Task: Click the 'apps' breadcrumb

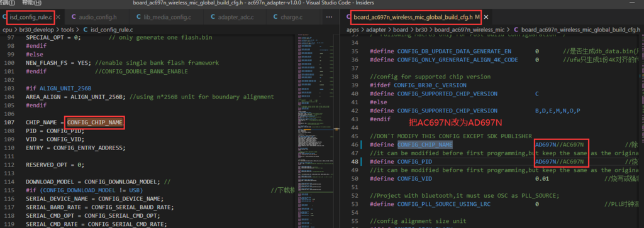Action: 352,30
